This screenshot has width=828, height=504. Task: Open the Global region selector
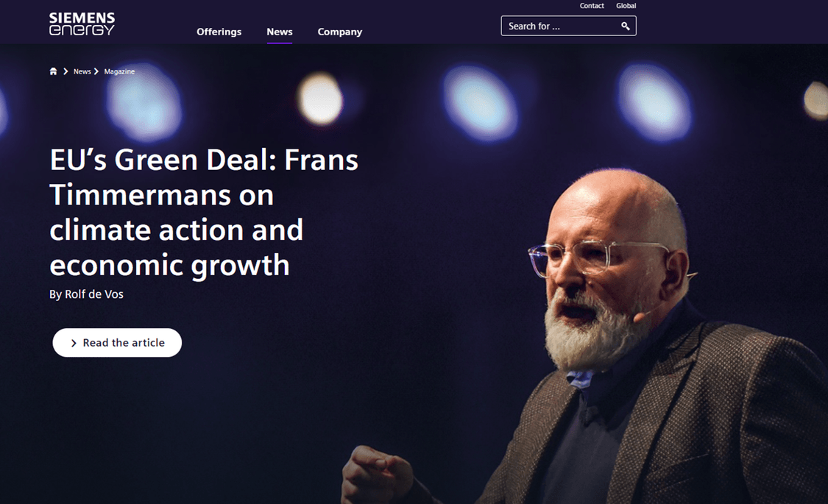click(626, 6)
